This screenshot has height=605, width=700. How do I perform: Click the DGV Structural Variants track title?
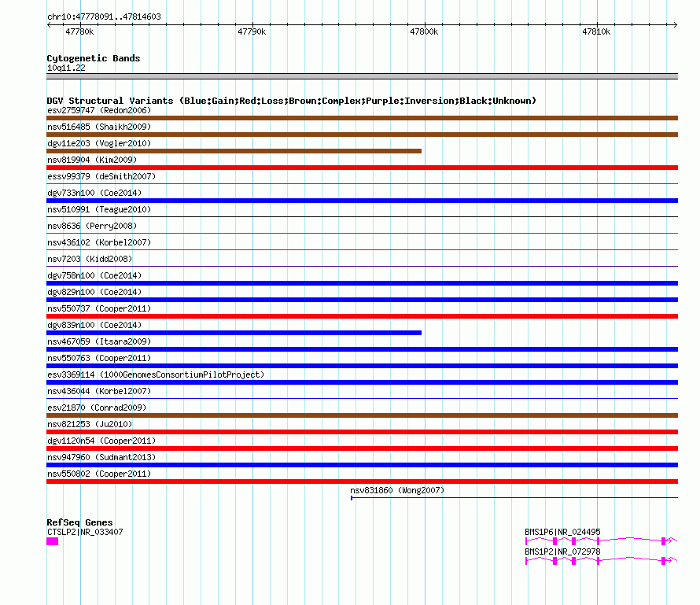pyautogui.click(x=292, y=101)
